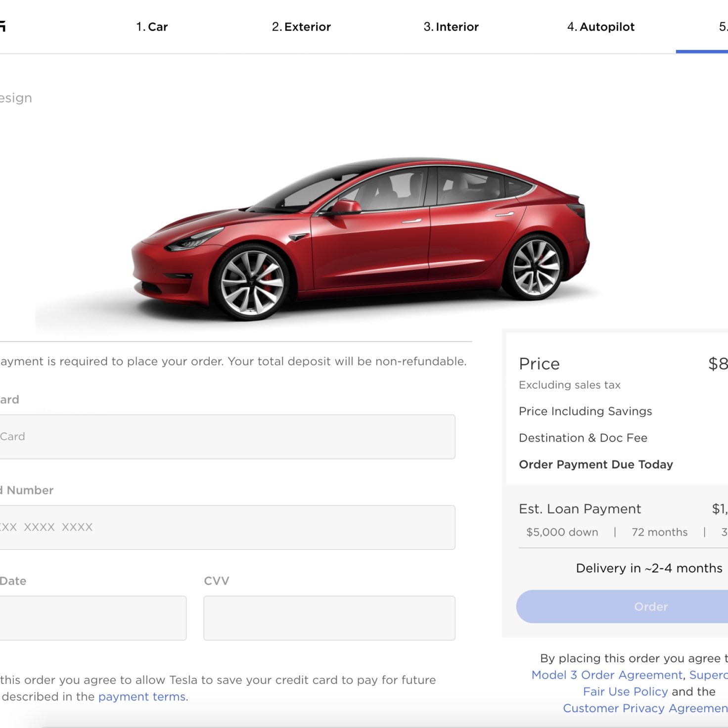Click the Card Number input field
The width and height of the screenshot is (728, 728).
tap(227, 527)
